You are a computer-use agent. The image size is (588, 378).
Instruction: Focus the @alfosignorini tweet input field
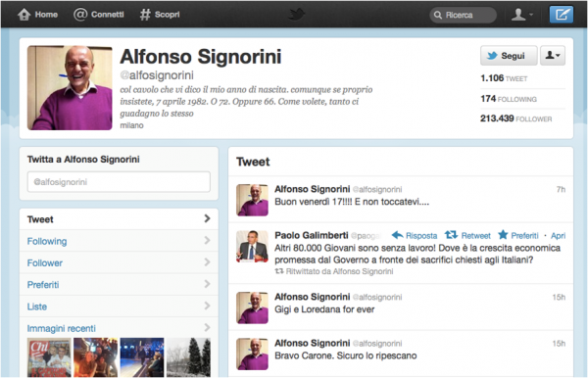click(119, 182)
